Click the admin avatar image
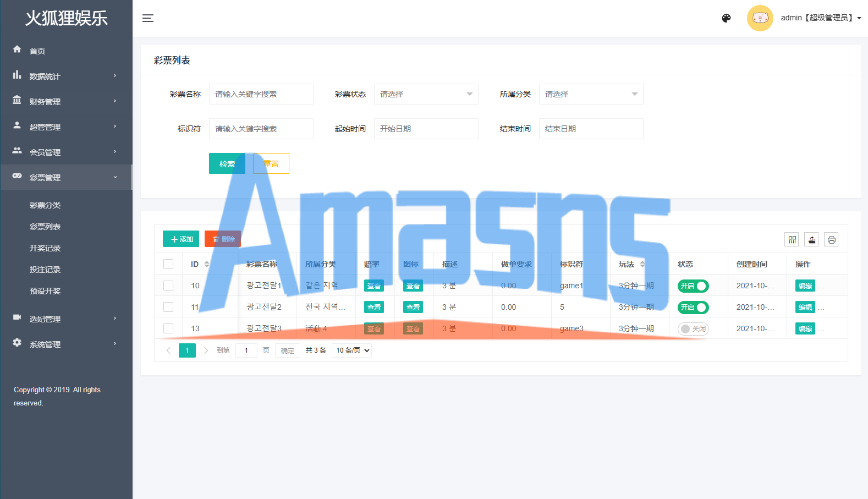This screenshot has width=868, height=499. tap(760, 18)
